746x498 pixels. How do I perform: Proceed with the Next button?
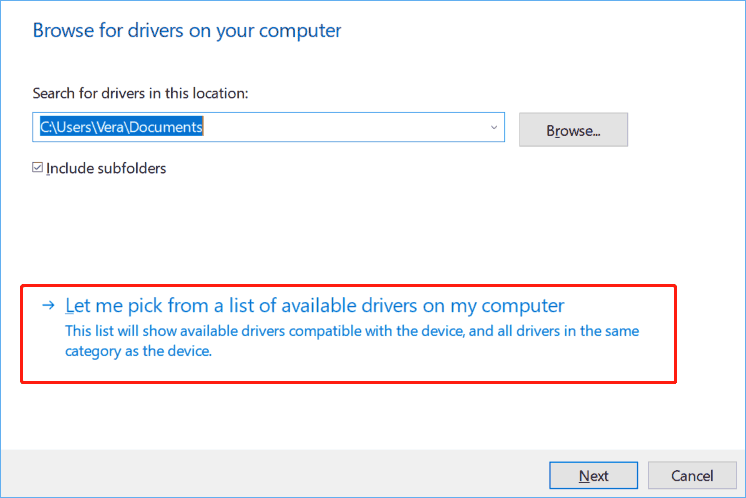593,475
